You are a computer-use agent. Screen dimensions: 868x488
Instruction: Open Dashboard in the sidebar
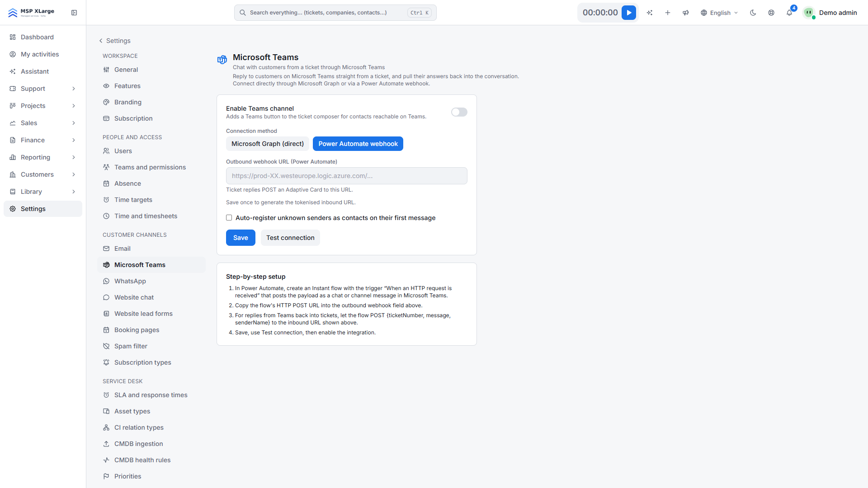point(43,37)
